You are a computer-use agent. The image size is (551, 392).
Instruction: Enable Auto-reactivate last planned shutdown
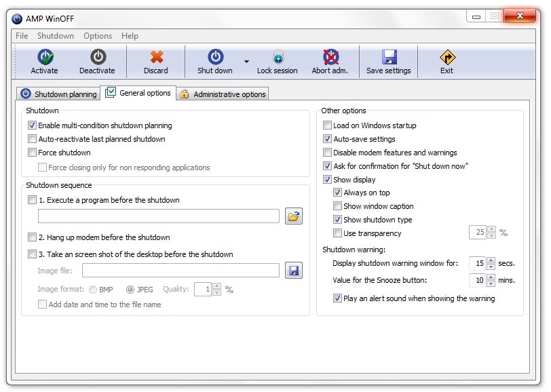(32, 139)
